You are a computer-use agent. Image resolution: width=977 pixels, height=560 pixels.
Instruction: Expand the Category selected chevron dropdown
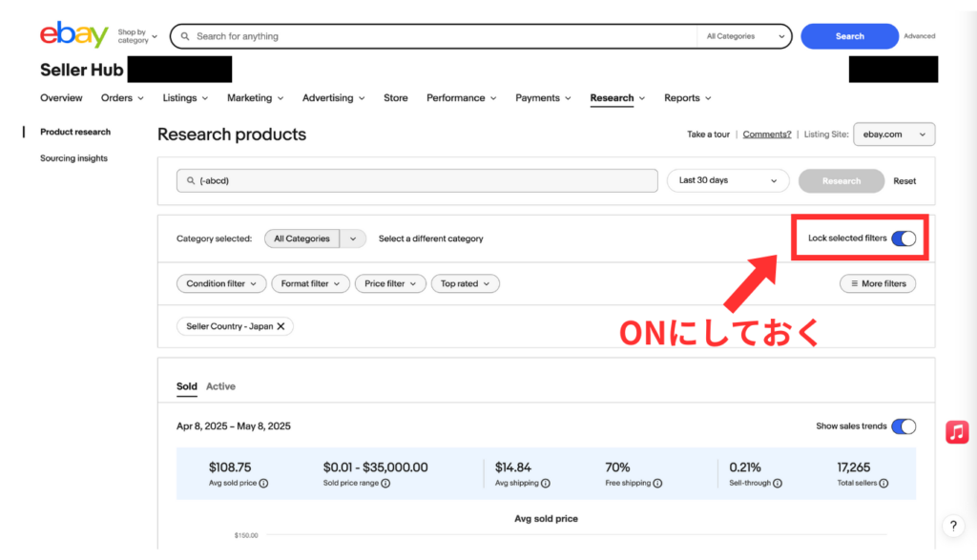point(353,239)
